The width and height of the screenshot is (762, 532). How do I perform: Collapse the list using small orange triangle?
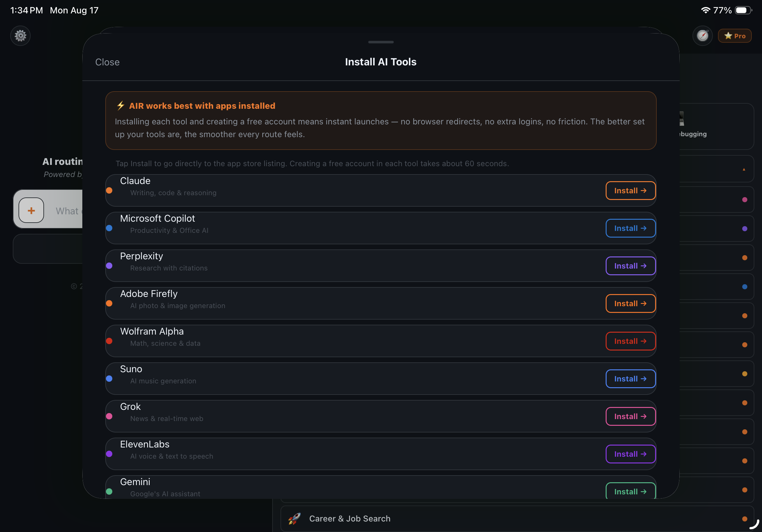click(744, 169)
